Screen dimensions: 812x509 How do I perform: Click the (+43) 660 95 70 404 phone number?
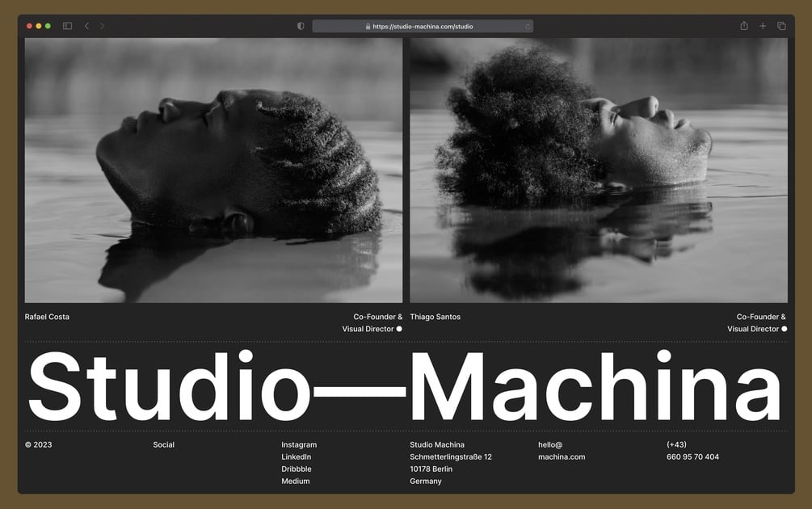[693, 451]
